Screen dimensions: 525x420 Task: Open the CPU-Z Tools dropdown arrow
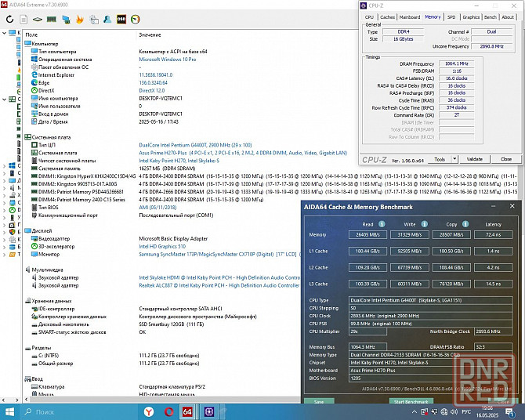454,159
